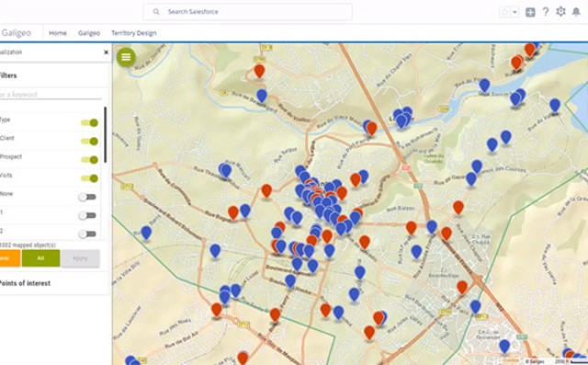
Task: Click the Apply button
Action: 80,258
